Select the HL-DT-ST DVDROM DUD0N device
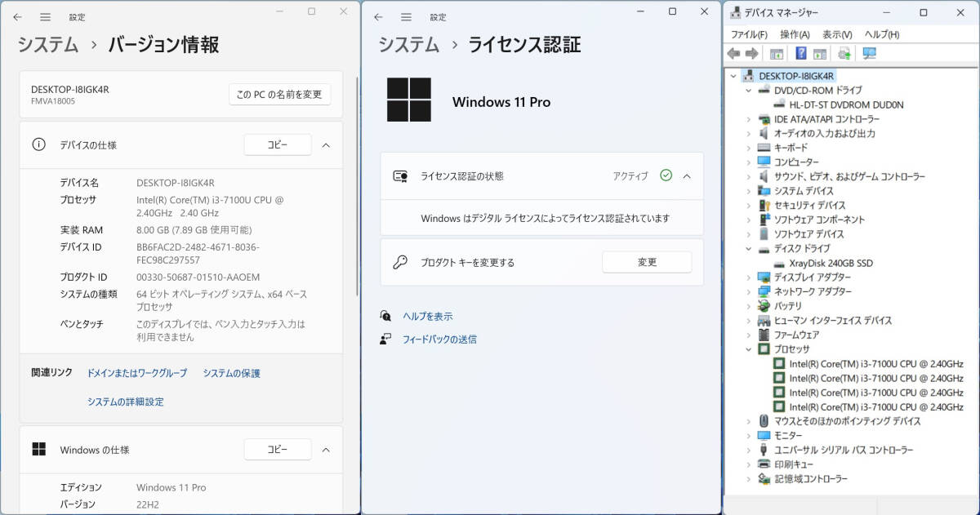This screenshot has height=515, width=980. click(x=846, y=104)
